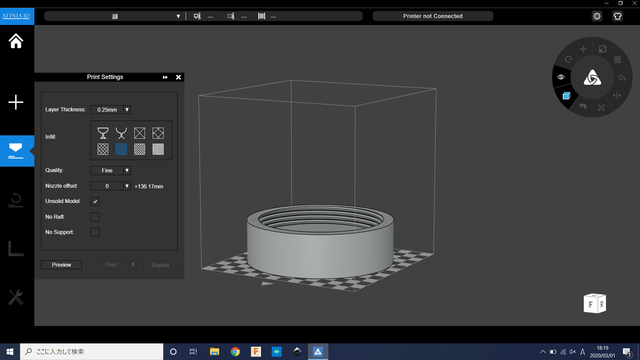640x360 pixels.
Task: Click the square slab icon on wheel
Action: click(618, 60)
